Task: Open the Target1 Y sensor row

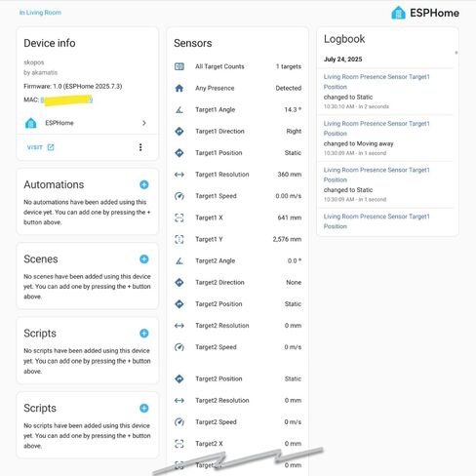Action: [238, 239]
